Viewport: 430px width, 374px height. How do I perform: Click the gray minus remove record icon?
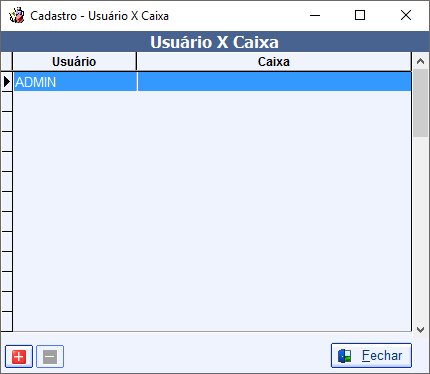pyautogui.click(x=50, y=357)
